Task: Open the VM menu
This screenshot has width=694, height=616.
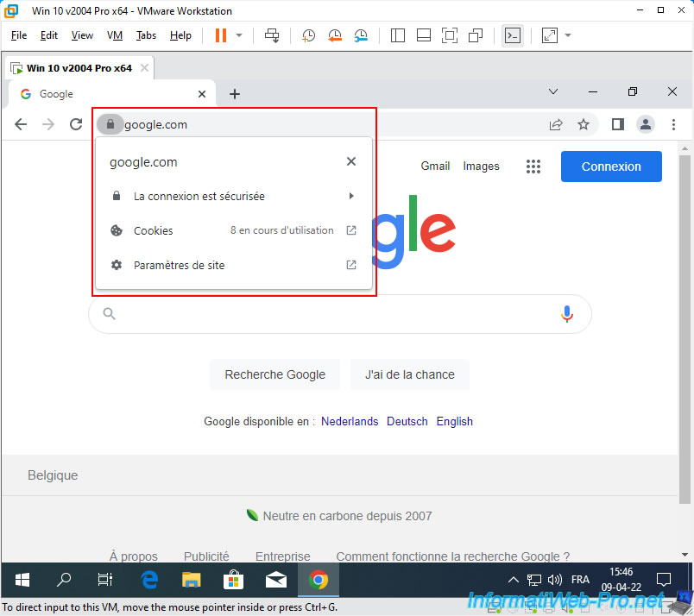Action: [x=115, y=35]
